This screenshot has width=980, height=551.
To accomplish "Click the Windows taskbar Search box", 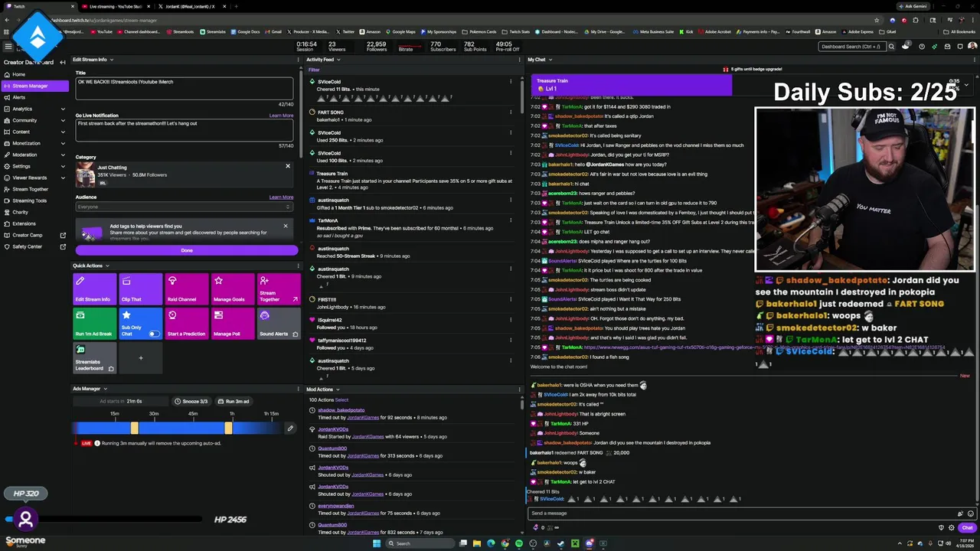I will coord(420,543).
